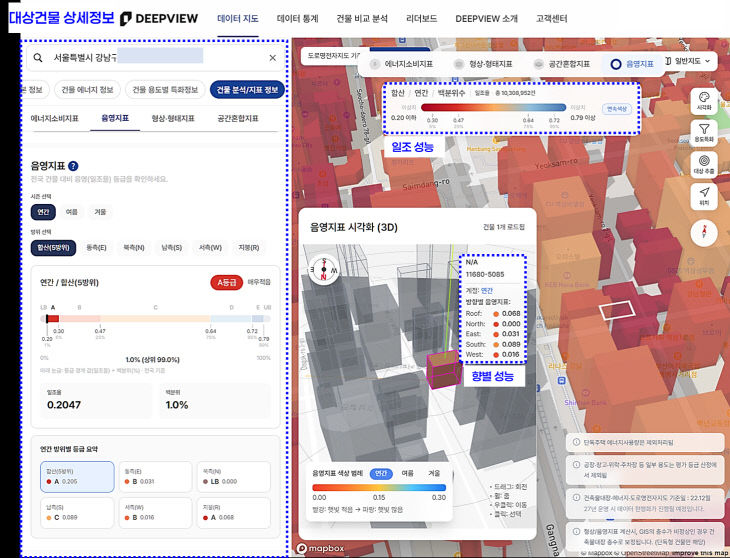
Task: Select the 대상 추출 target tool
Action: (704, 164)
